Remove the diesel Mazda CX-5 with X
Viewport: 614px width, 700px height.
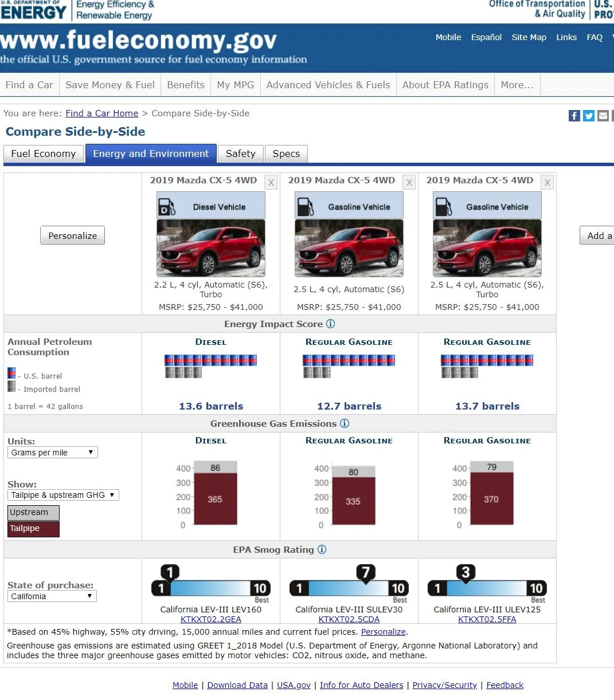pos(271,183)
